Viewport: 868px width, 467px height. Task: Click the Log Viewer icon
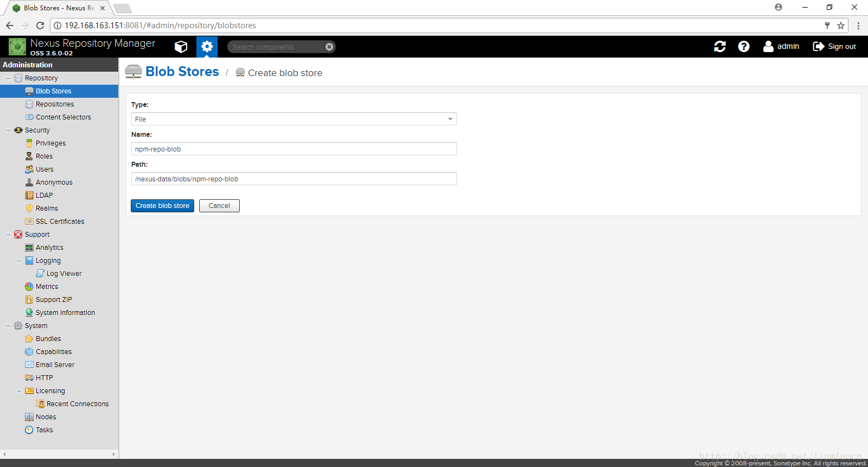40,274
